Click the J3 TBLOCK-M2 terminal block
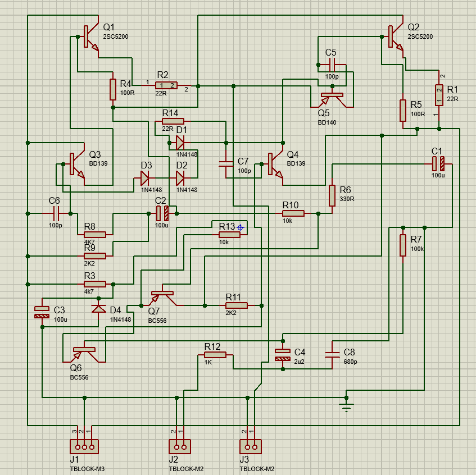This screenshot has height=475, width=476. [x=251, y=446]
